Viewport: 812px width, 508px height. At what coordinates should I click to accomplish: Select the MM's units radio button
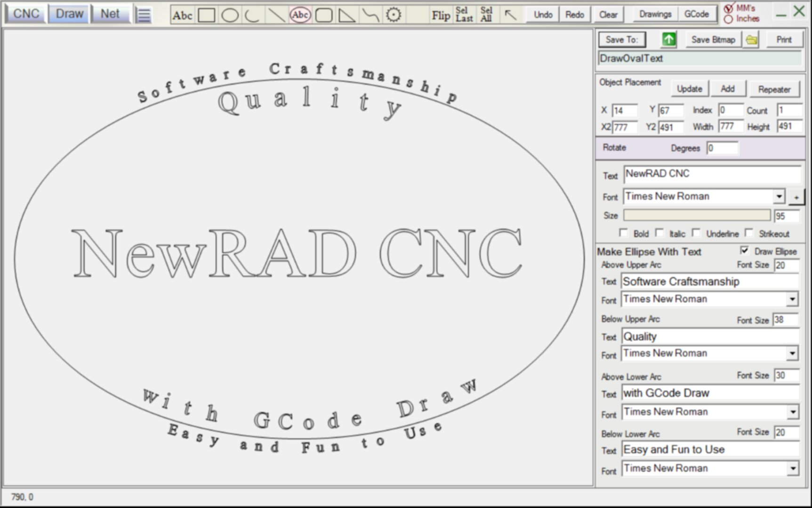pyautogui.click(x=729, y=8)
